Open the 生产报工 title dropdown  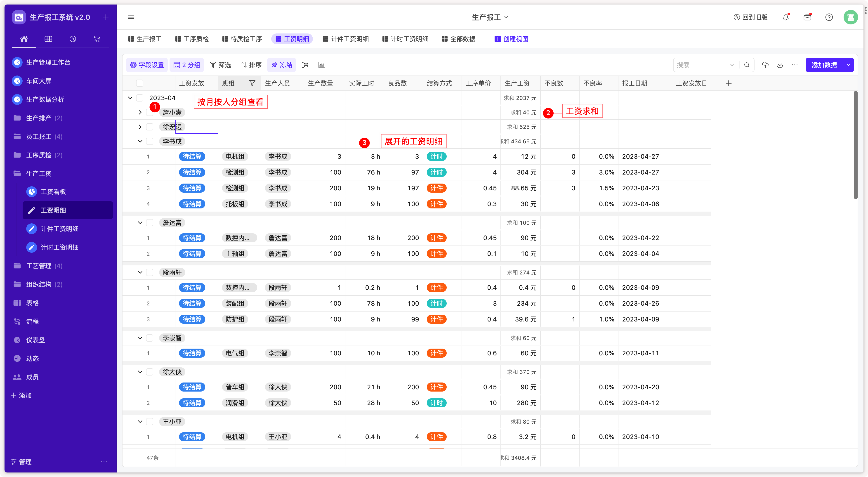tap(490, 17)
